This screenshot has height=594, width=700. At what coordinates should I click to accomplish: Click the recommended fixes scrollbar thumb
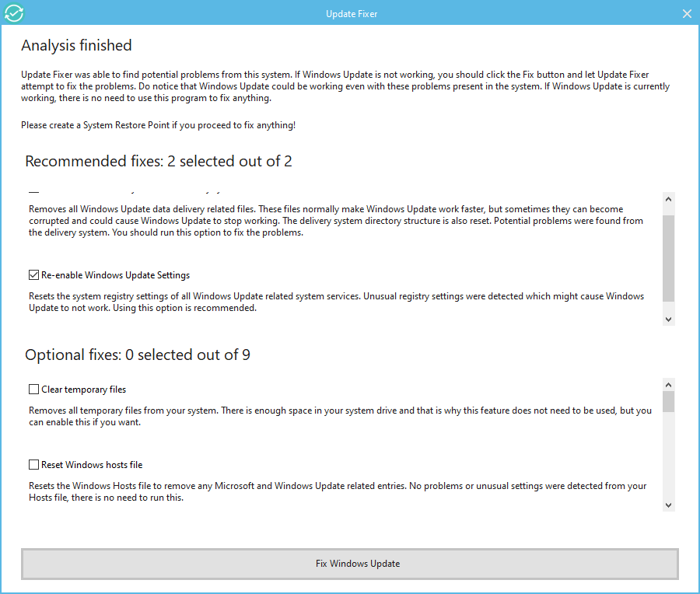668,258
